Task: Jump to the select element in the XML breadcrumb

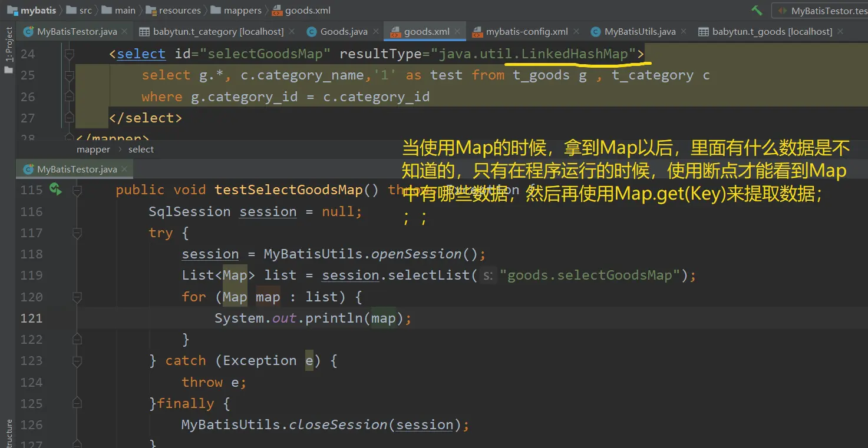Action: 141,150
